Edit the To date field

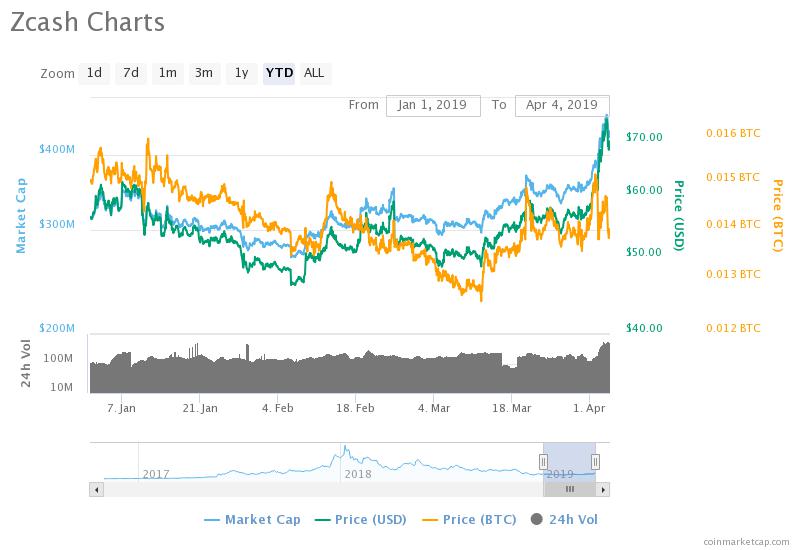[x=562, y=105]
